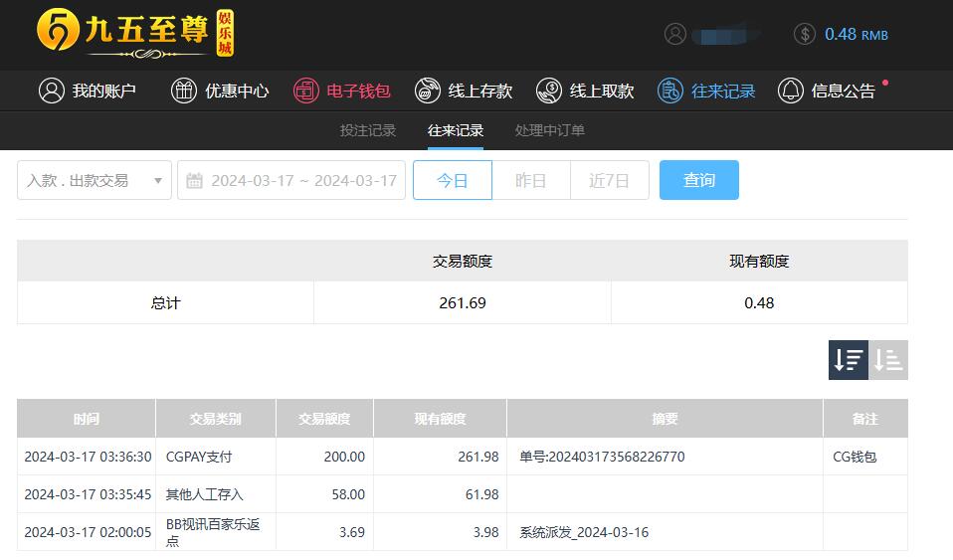Click the 优惠中心 gift icon
The height and width of the screenshot is (560, 953).
184,91
